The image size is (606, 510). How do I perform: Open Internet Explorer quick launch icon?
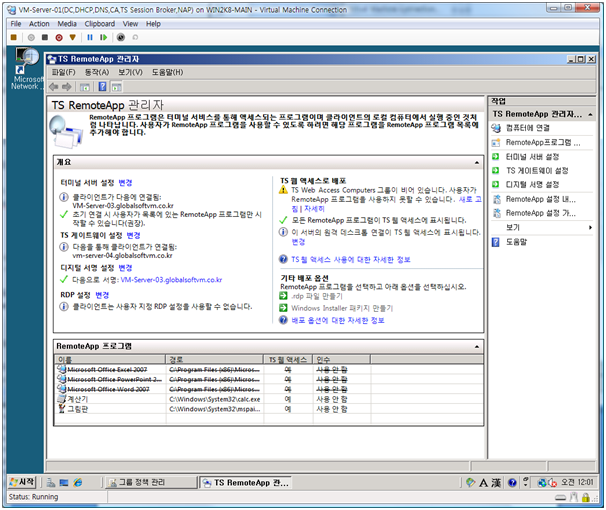coord(78,483)
